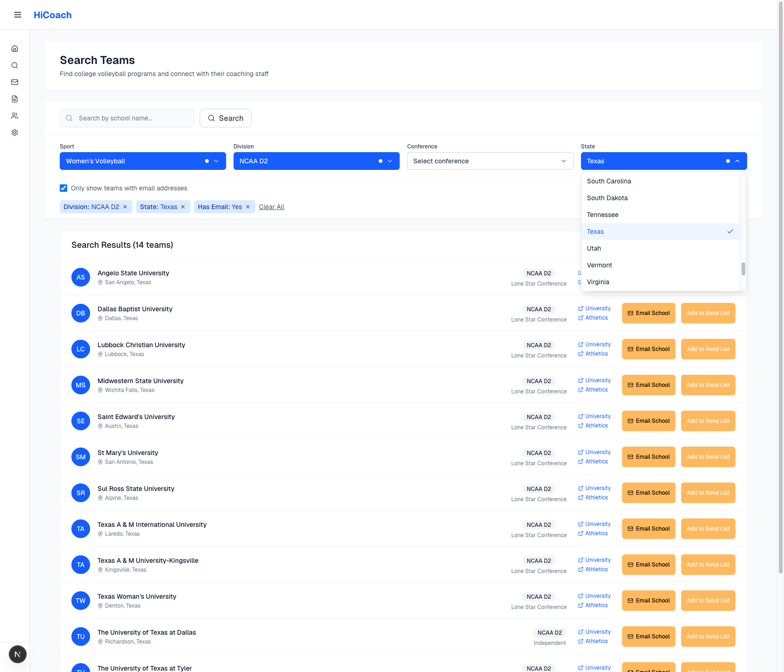Click the Clear All link
The height and width of the screenshot is (672, 784).
coord(271,207)
